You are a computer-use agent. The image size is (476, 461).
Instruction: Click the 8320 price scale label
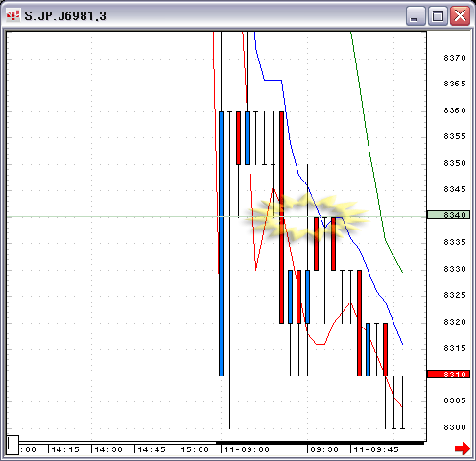pos(455,322)
